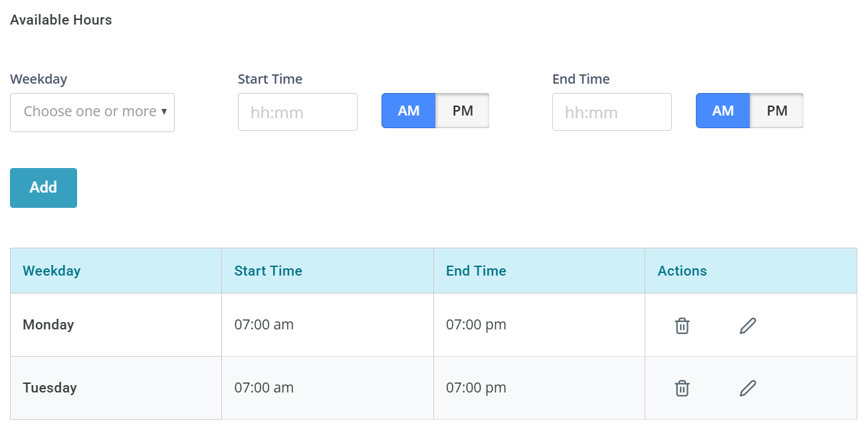
Task: Set End Time to PM
Action: click(x=777, y=110)
